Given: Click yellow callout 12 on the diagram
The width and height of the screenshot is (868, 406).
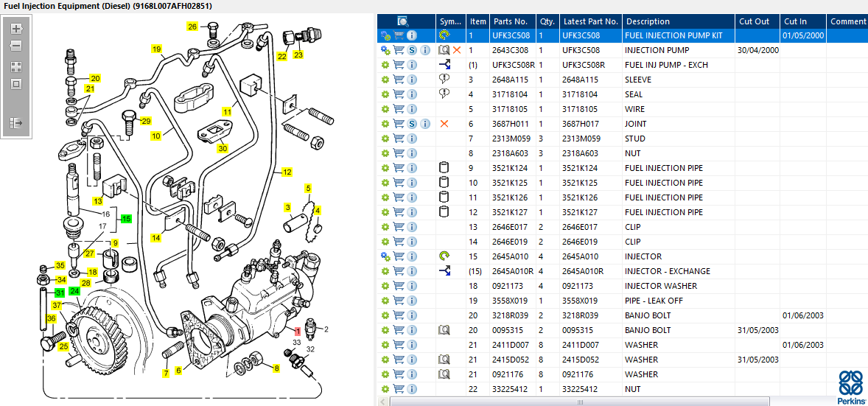Looking at the screenshot, I should click(287, 172).
